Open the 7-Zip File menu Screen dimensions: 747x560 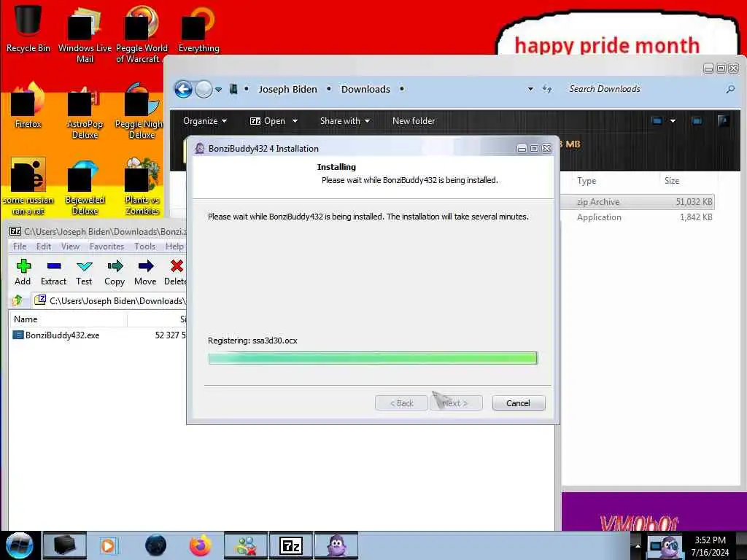[x=20, y=246]
